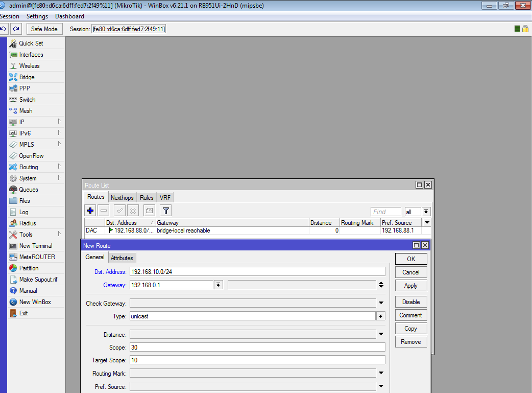Open the Wireless section icon
532x393 pixels.
tap(13, 66)
